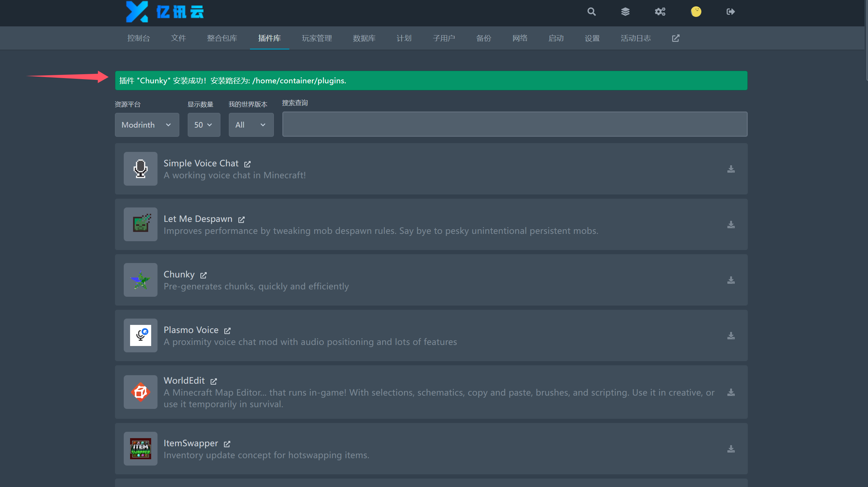Open the display count 50 dropdown
868x487 pixels.
[204, 125]
